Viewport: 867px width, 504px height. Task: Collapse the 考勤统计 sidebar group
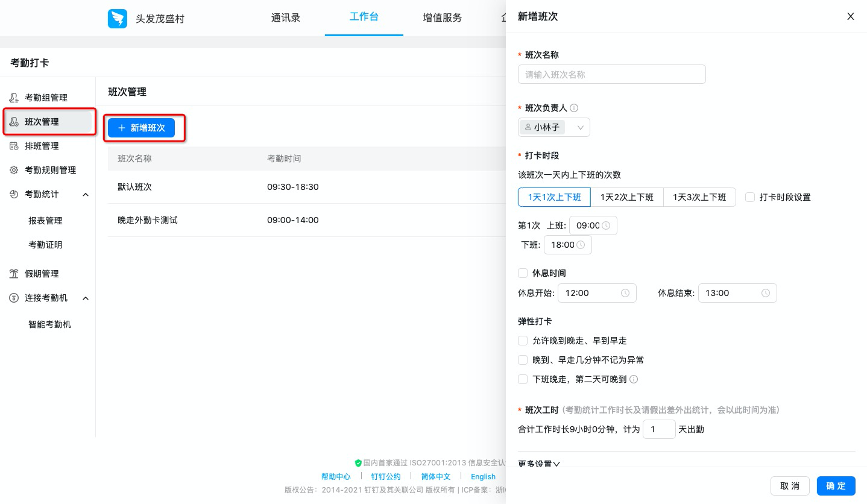pyautogui.click(x=86, y=194)
